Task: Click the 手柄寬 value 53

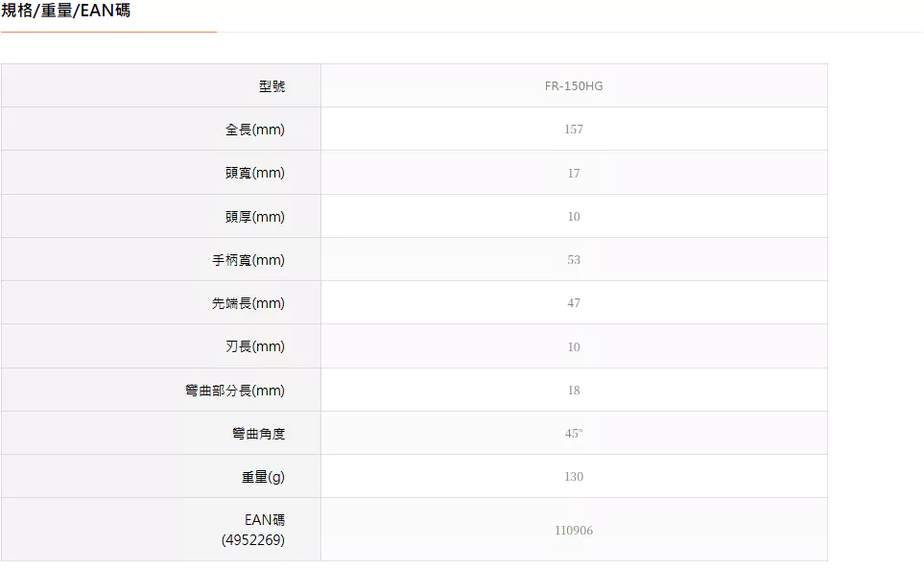Action: point(574,259)
